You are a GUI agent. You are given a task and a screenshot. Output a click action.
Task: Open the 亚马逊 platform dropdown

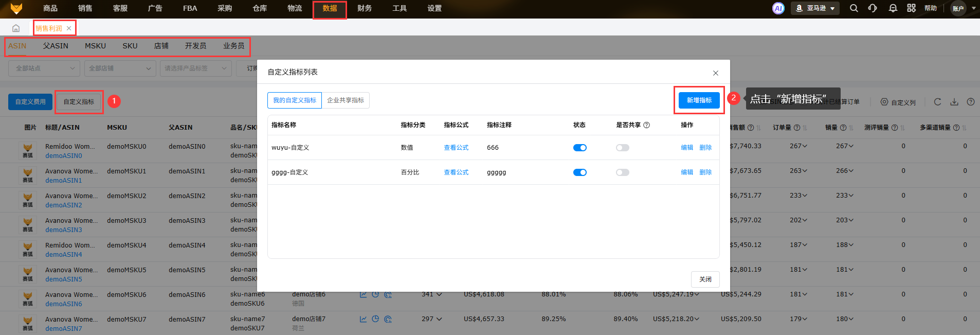[815, 8]
